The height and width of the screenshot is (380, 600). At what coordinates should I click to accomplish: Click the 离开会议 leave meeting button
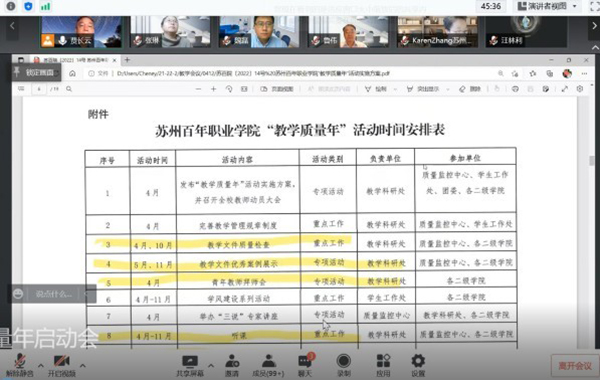[575, 366]
